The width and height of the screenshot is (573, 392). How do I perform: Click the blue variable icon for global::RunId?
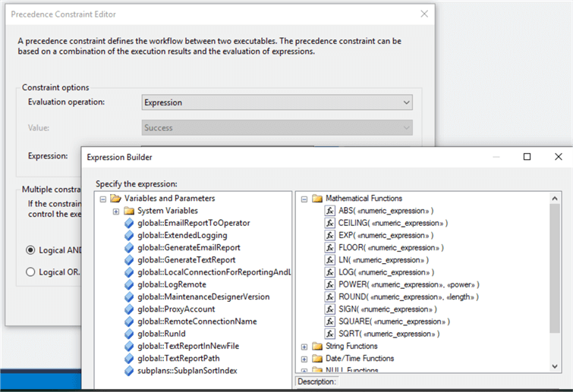129,334
